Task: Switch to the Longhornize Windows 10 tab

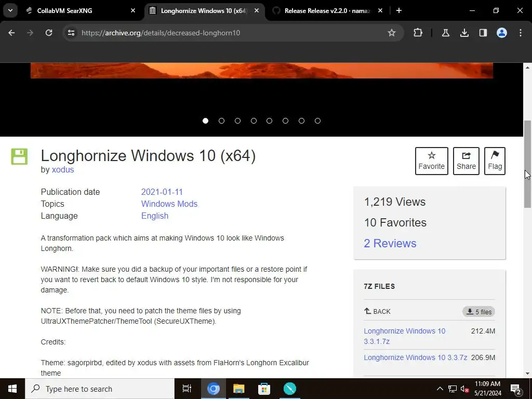Action: coord(204,10)
